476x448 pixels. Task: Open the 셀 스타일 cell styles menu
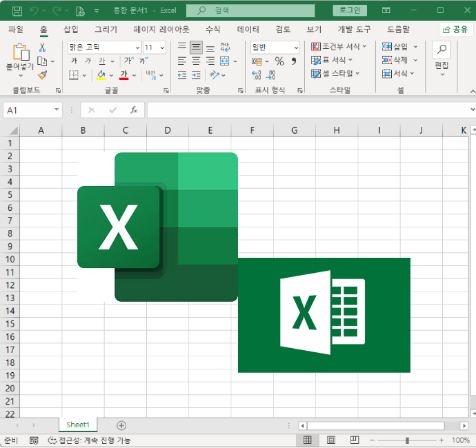coord(335,73)
